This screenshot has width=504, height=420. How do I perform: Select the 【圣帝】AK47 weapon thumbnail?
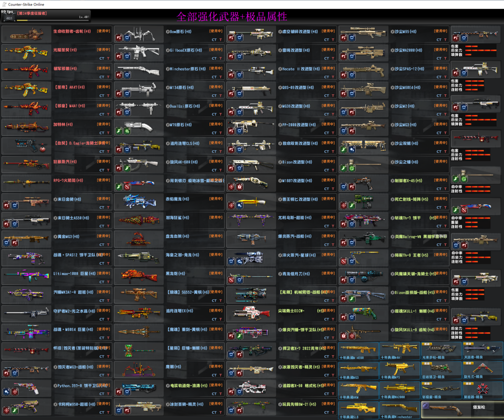coord(26,90)
